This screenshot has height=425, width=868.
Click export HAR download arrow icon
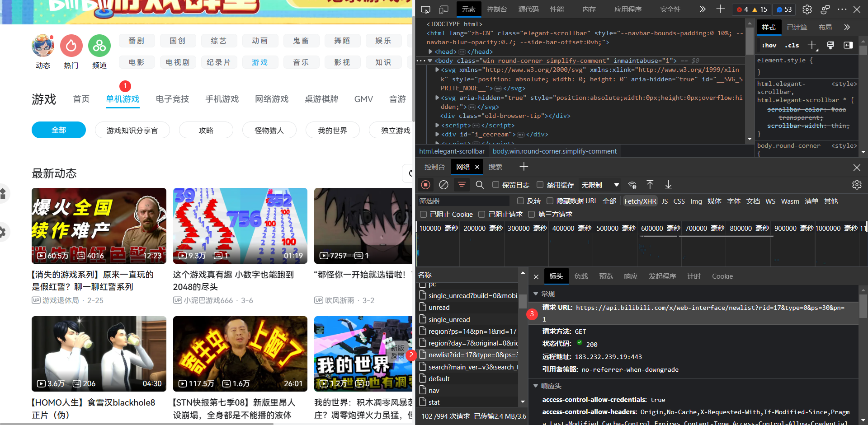[668, 185]
